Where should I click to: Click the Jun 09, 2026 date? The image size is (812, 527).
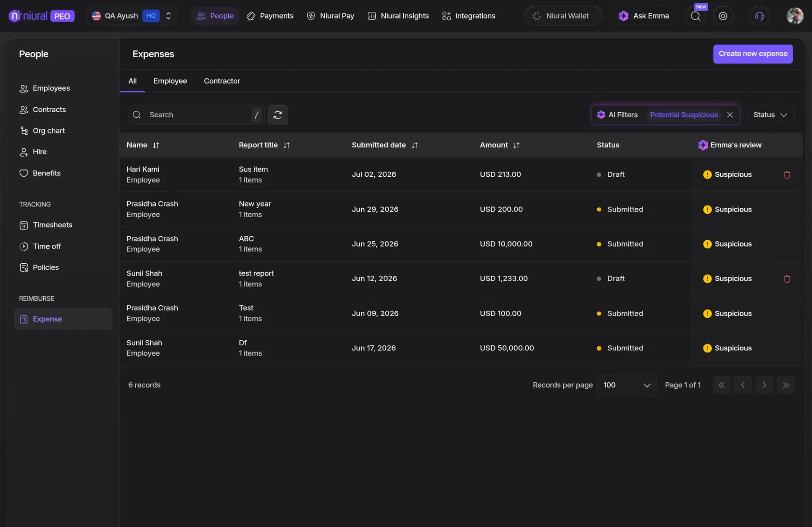click(375, 313)
